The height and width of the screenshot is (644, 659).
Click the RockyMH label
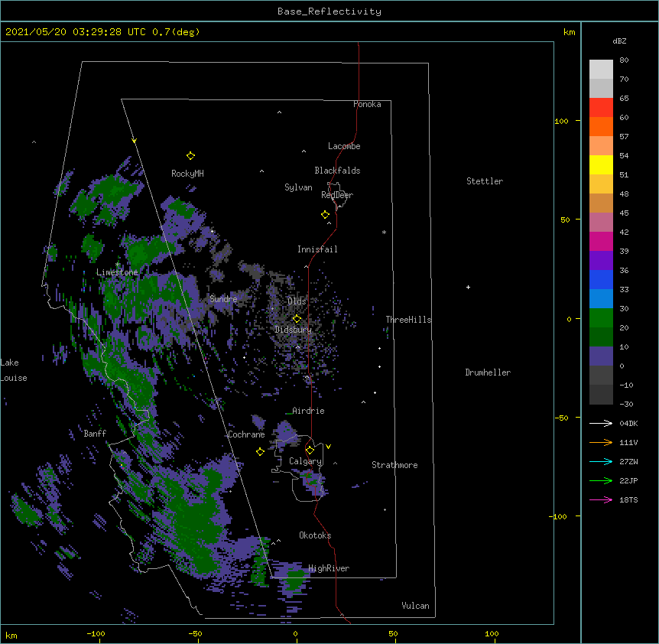(187, 174)
